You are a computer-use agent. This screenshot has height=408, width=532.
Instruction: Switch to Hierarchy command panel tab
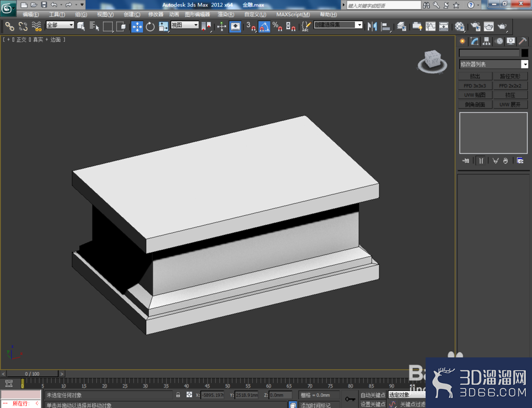pos(487,41)
